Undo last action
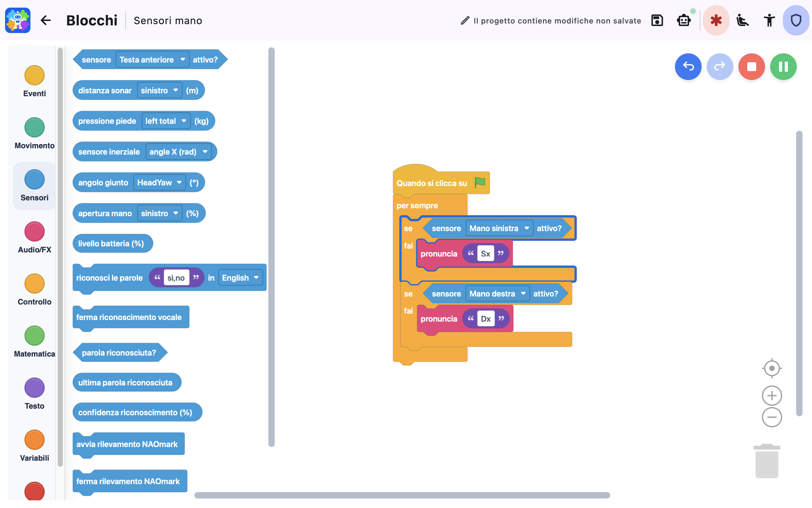Image resolution: width=812 pixels, height=508 pixels. [688, 67]
